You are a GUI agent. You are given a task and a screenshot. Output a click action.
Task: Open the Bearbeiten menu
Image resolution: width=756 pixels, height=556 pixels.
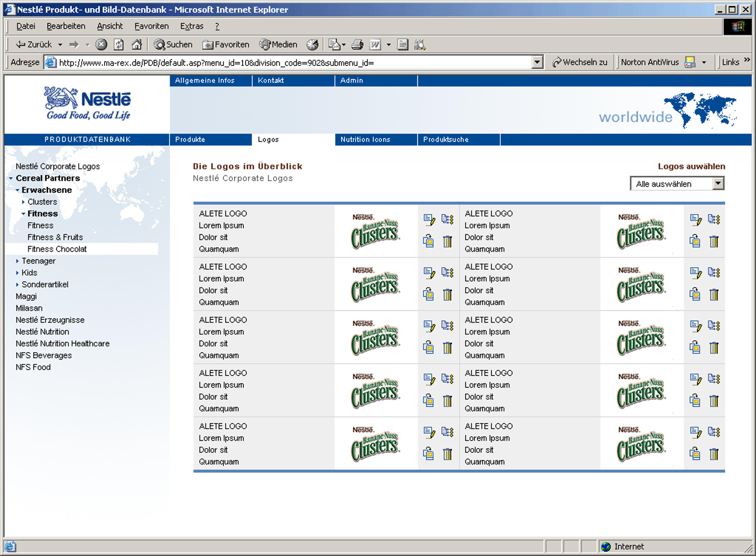(x=66, y=26)
